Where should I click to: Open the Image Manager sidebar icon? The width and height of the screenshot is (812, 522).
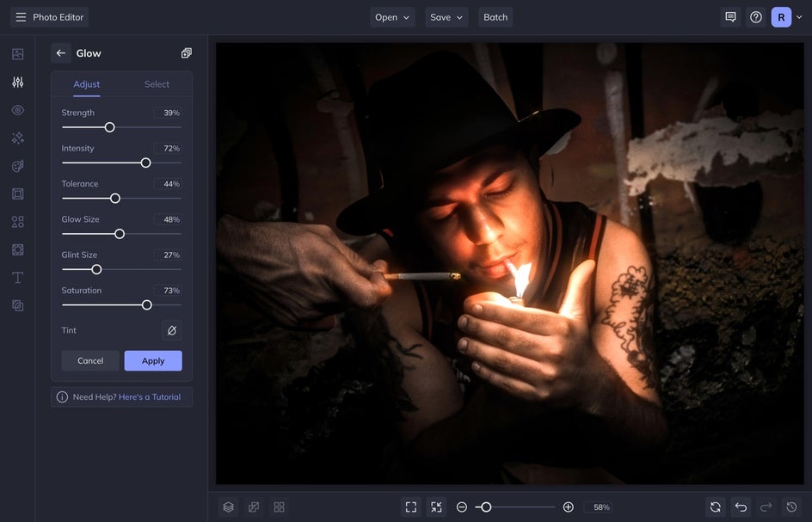[17, 54]
